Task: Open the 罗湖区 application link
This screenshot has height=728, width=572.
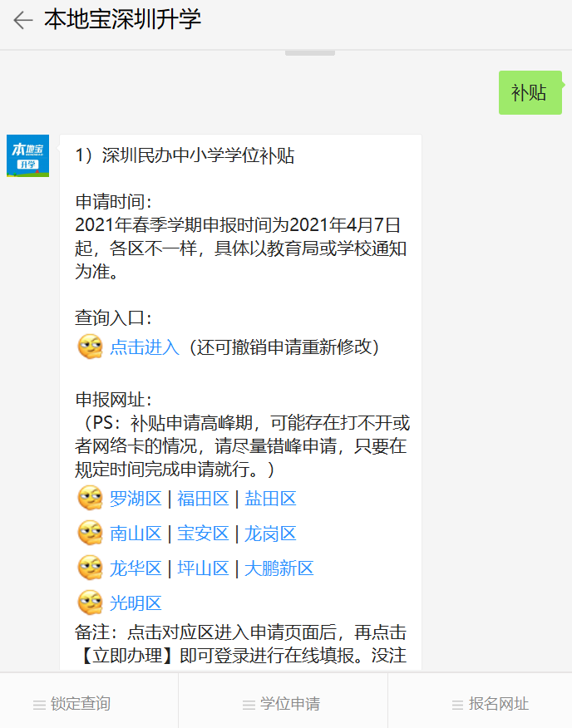Action: 136,499
